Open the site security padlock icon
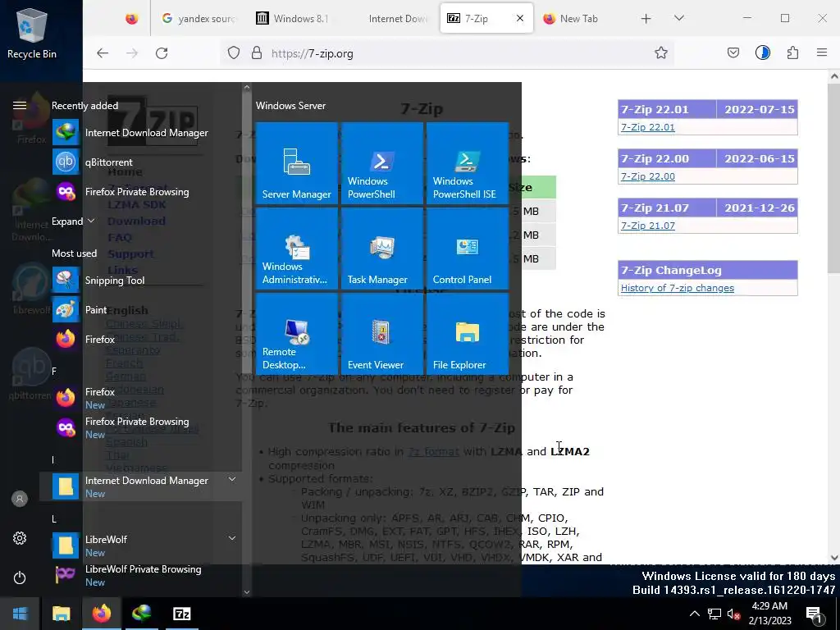Viewport: 840px width, 630px height. (x=257, y=53)
